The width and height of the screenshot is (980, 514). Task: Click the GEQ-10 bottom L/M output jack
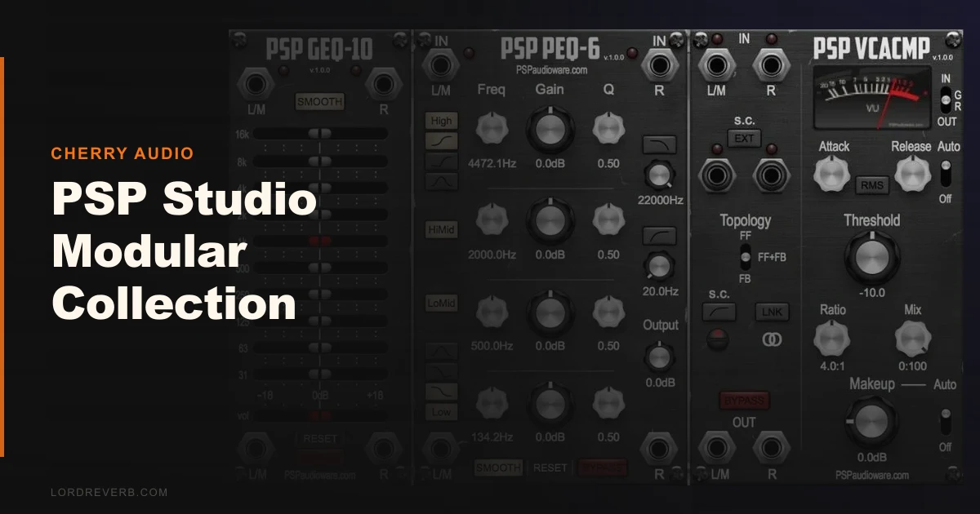pyautogui.click(x=257, y=449)
